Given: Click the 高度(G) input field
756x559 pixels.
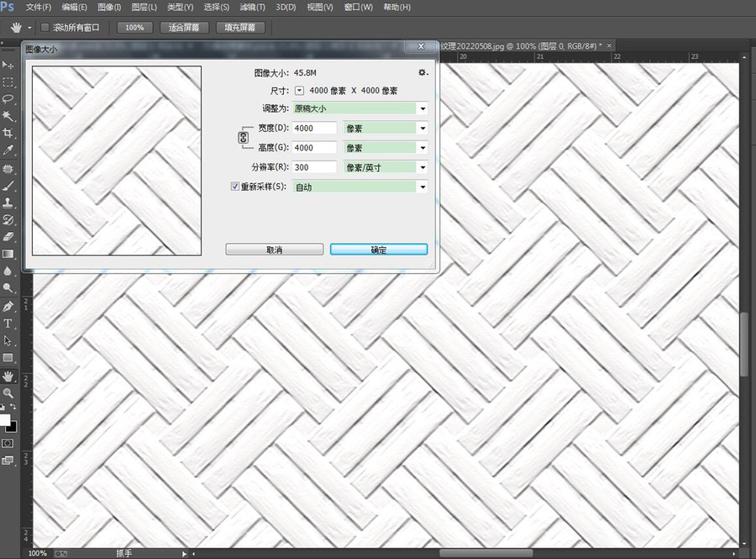Looking at the screenshot, I should [x=314, y=148].
